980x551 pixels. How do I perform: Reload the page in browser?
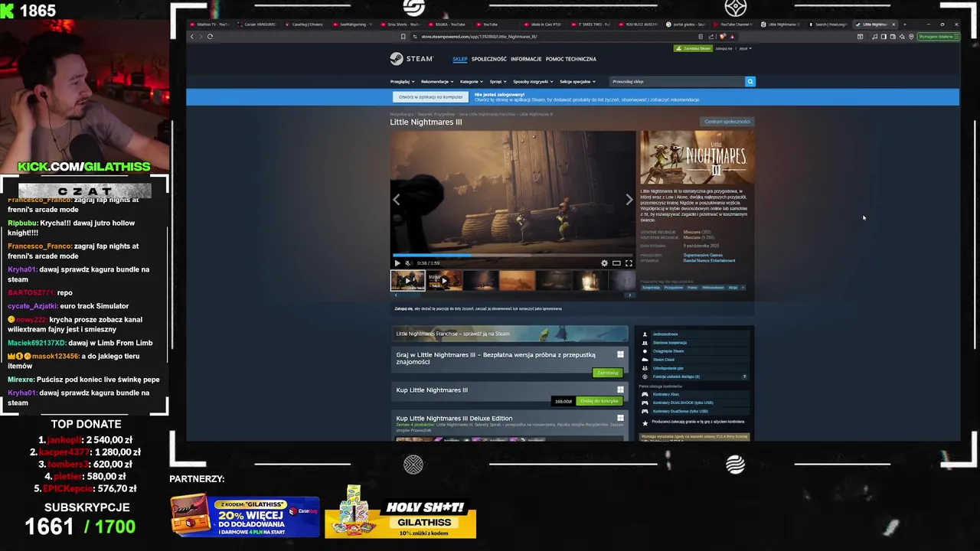210,36
